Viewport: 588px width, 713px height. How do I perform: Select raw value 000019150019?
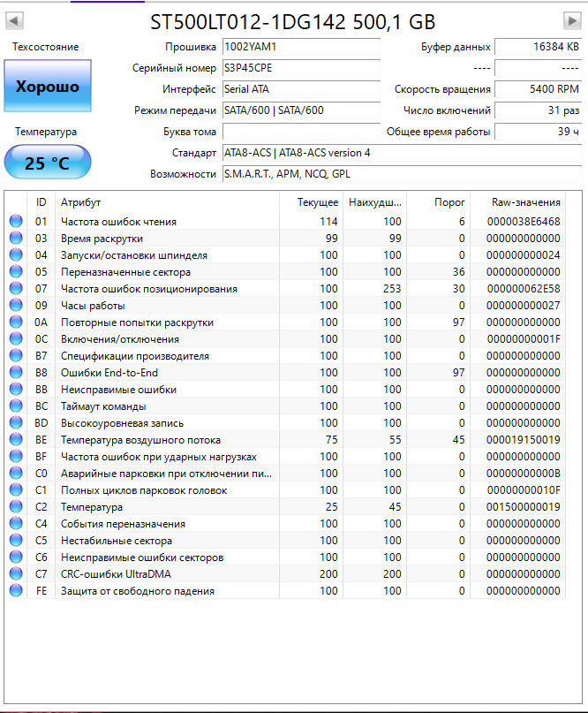[523, 440]
